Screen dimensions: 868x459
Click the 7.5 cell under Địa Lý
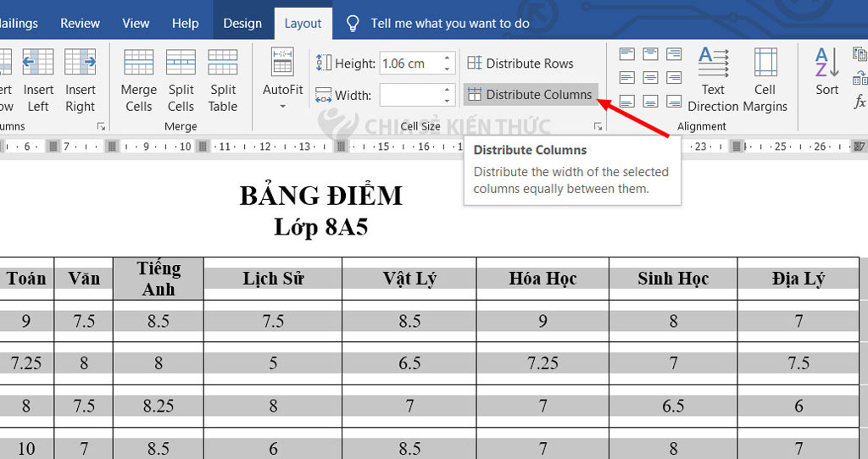coord(798,363)
